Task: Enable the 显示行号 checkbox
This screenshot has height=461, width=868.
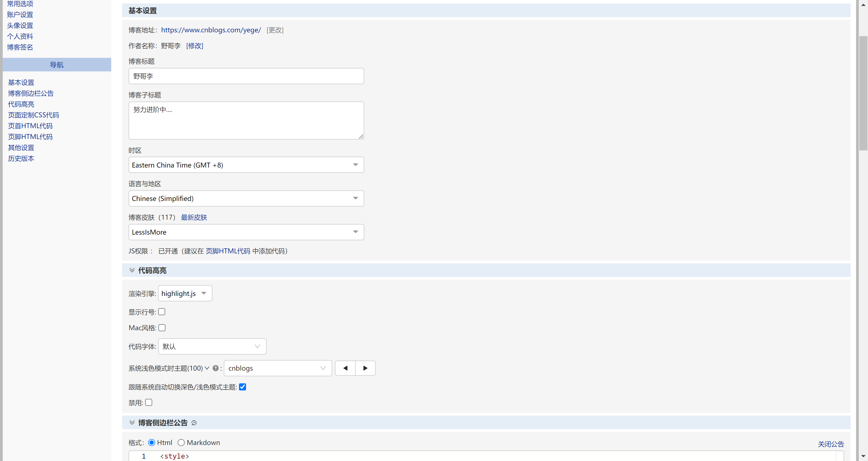Action: coord(162,312)
